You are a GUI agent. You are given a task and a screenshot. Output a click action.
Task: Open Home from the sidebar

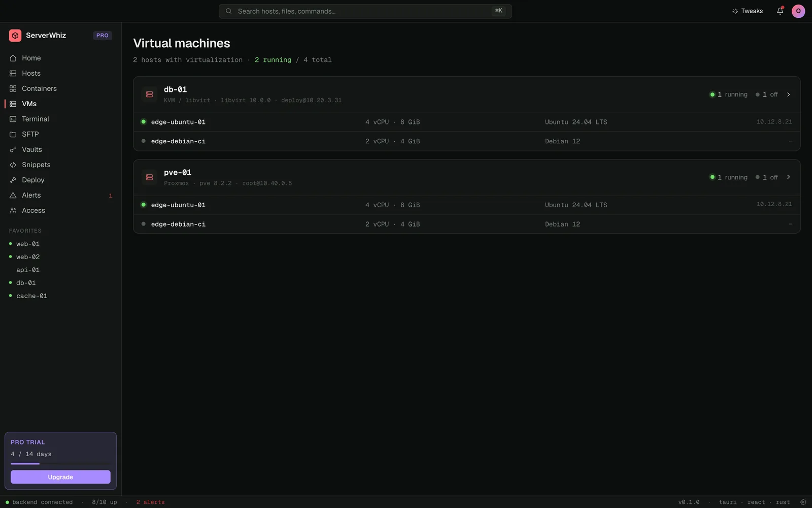point(60,58)
